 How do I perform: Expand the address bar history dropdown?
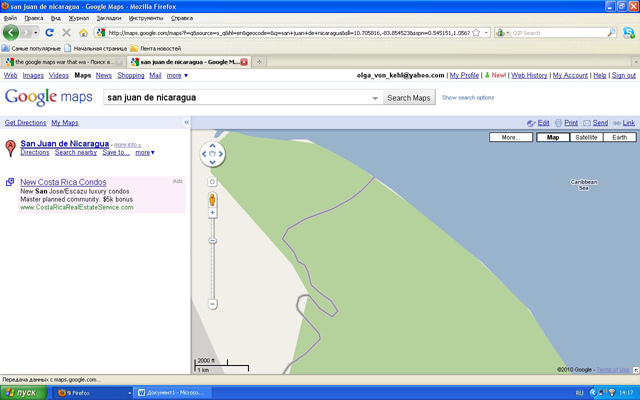[487, 33]
